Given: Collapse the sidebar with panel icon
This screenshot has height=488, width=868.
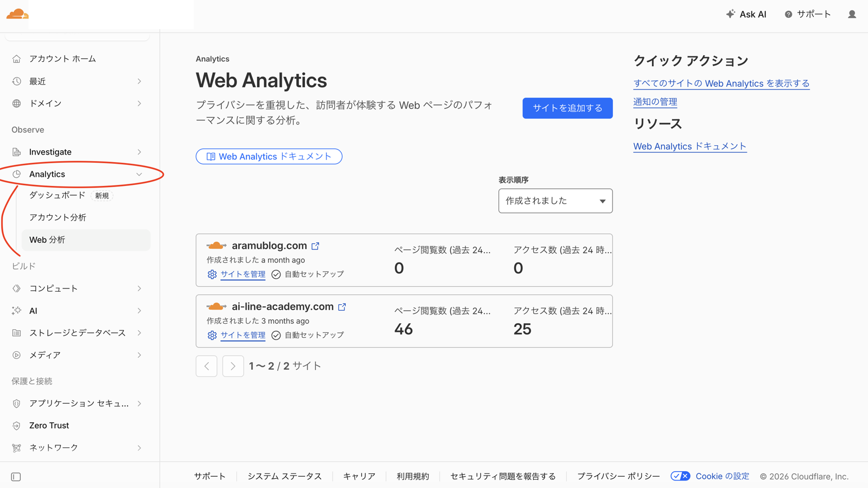Looking at the screenshot, I should coord(16,477).
